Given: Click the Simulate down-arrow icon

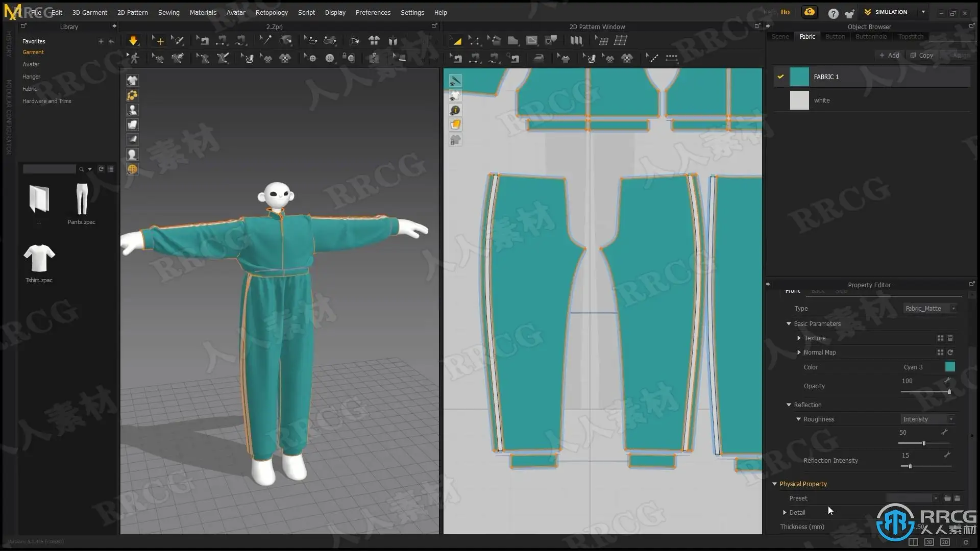Looking at the screenshot, I should 133,41.
